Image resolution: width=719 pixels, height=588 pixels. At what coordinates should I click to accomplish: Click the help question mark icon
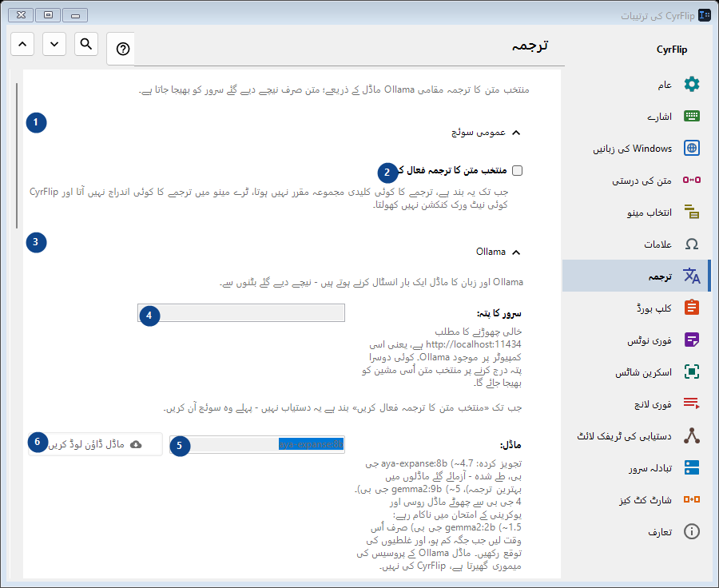[123, 49]
